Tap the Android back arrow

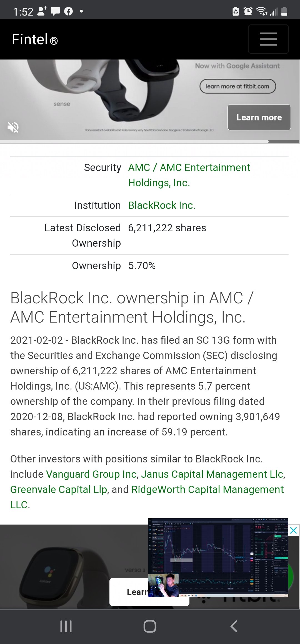(x=234, y=626)
